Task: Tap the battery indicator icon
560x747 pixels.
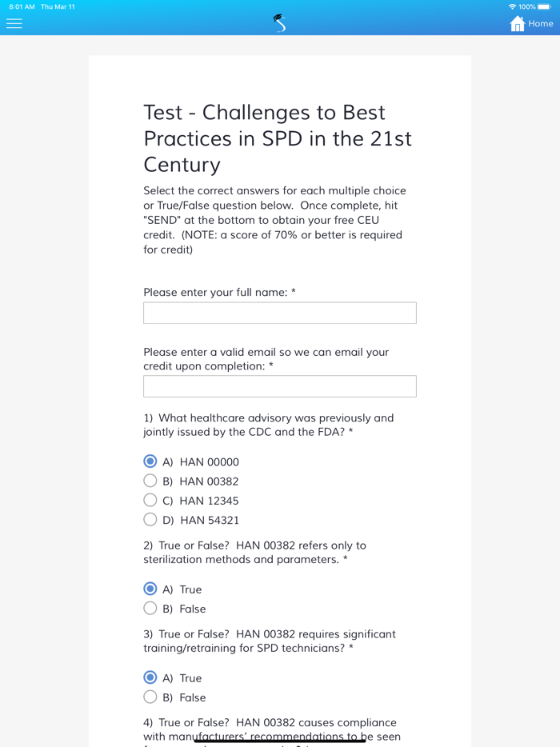Action: 544,6
